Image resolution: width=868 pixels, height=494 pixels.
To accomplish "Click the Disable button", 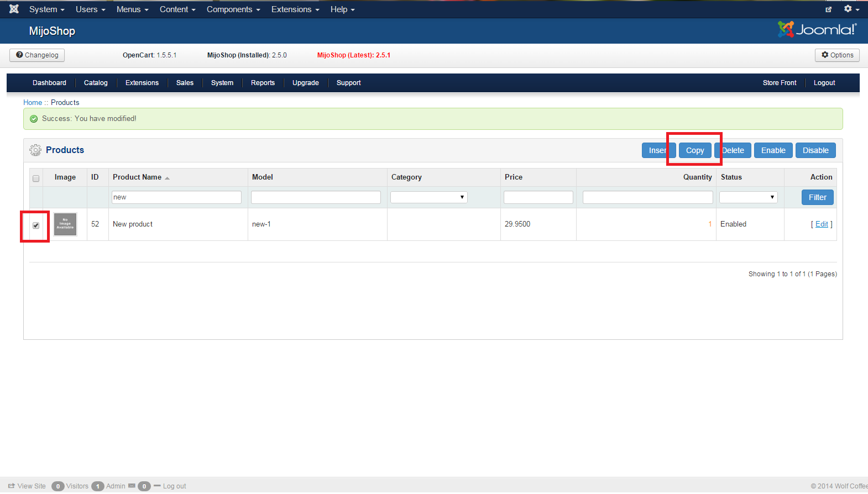I will [x=815, y=150].
